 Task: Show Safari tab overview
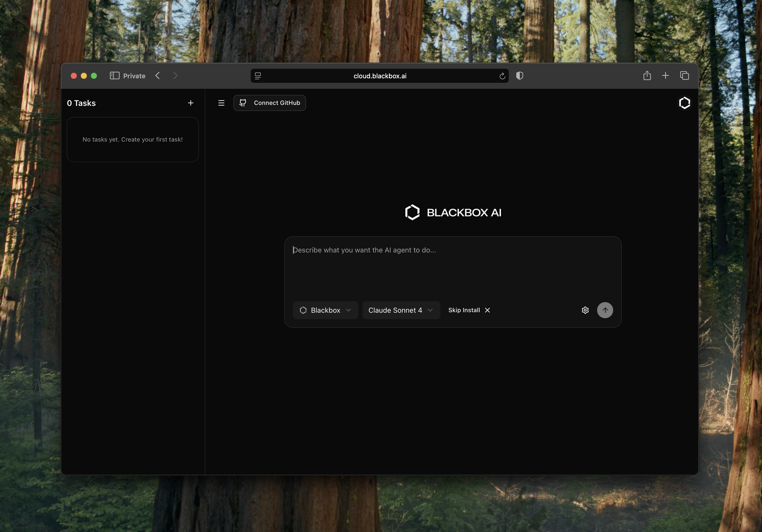pyautogui.click(x=684, y=76)
